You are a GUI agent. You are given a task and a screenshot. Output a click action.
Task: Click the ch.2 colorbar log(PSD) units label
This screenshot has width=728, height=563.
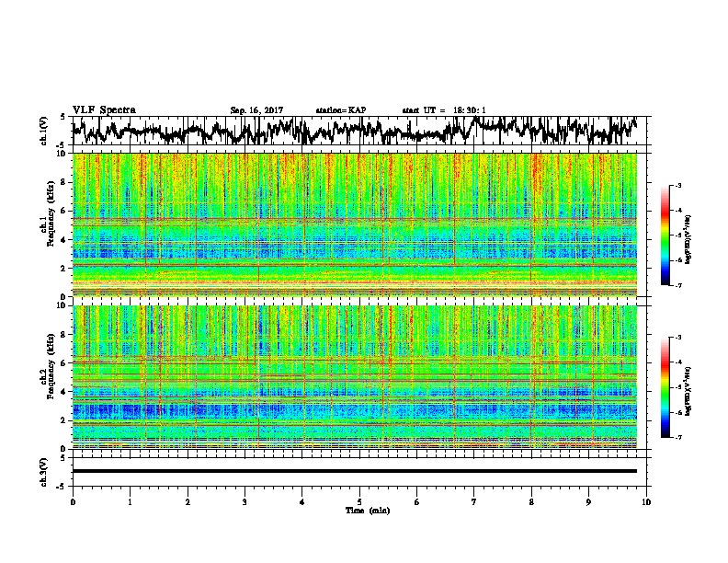click(x=688, y=391)
